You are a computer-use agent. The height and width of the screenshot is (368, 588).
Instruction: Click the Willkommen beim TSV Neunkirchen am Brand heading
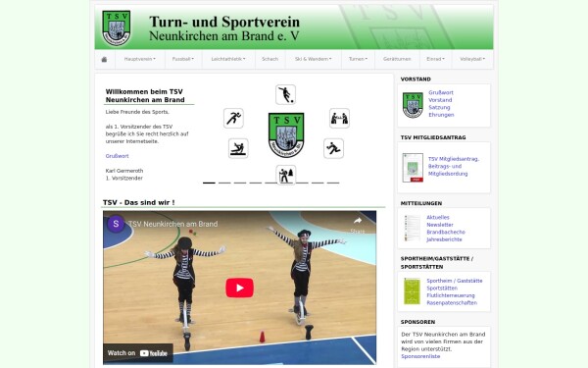click(145, 96)
